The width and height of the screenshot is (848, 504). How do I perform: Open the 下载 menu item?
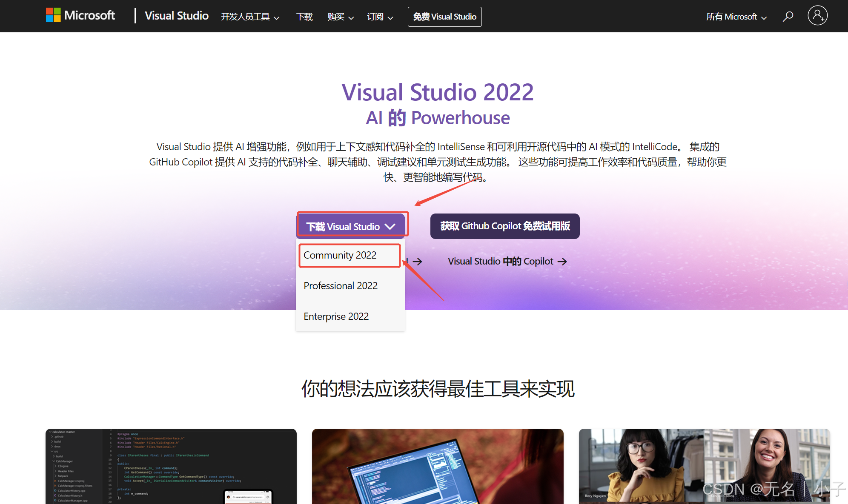[304, 17]
